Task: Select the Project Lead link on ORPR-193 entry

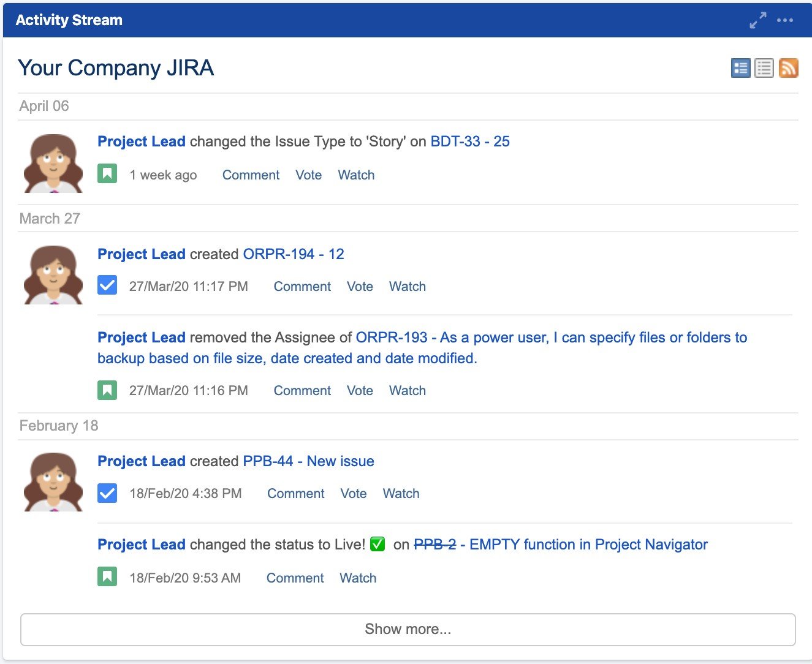Action: coord(141,337)
